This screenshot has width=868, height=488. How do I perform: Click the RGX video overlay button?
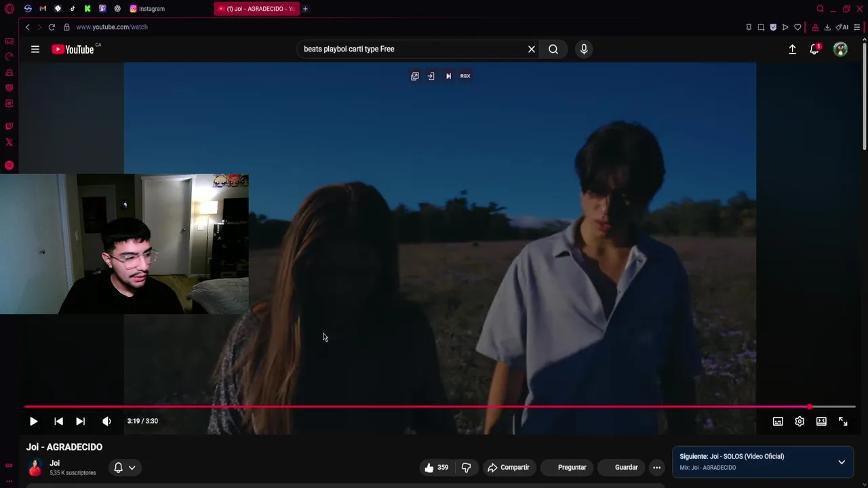[465, 76]
